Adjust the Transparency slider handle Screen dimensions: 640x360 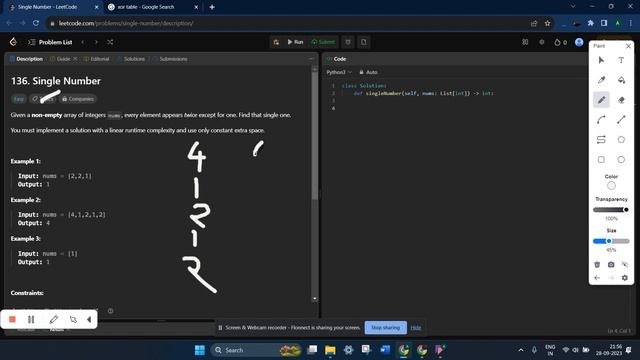pos(626,210)
